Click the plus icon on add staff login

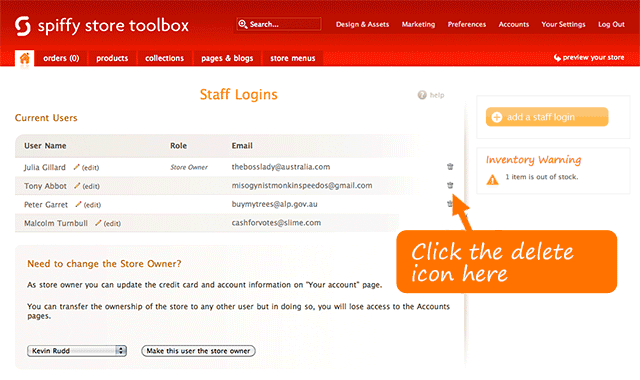(496, 117)
